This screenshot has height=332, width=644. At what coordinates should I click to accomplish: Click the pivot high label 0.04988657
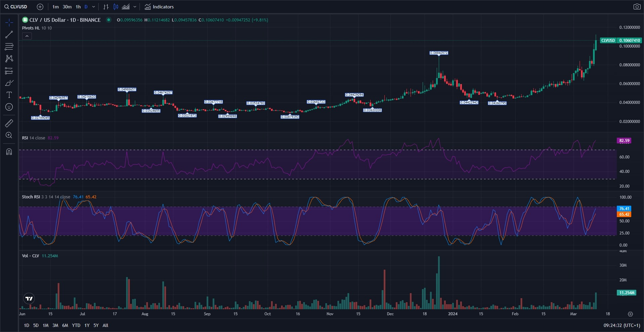tap(127, 89)
